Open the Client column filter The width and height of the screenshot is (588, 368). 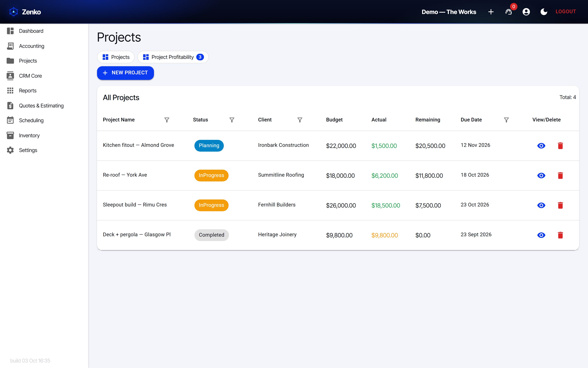300,120
